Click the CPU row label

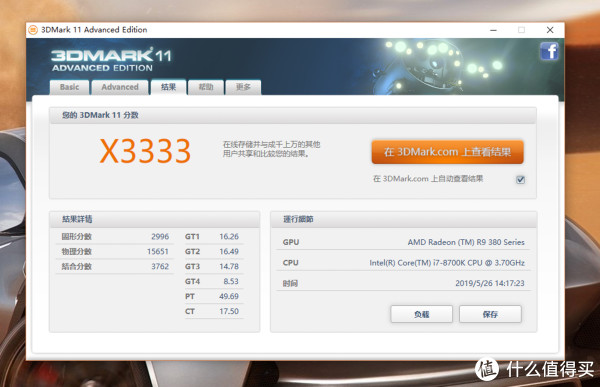[290, 263]
